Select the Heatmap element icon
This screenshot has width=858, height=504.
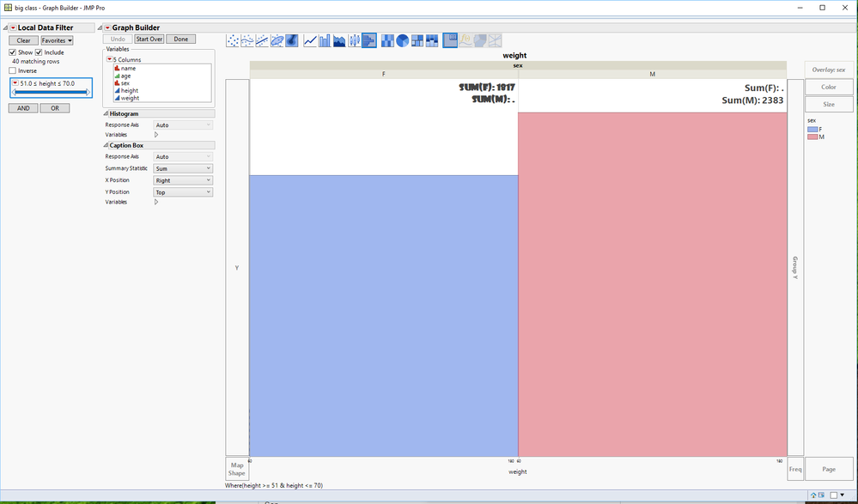coord(388,40)
